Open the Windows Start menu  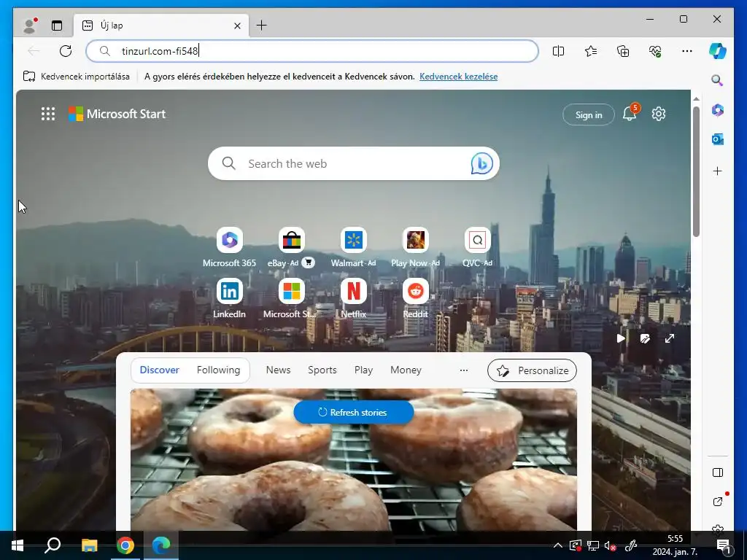pos(18,545)
